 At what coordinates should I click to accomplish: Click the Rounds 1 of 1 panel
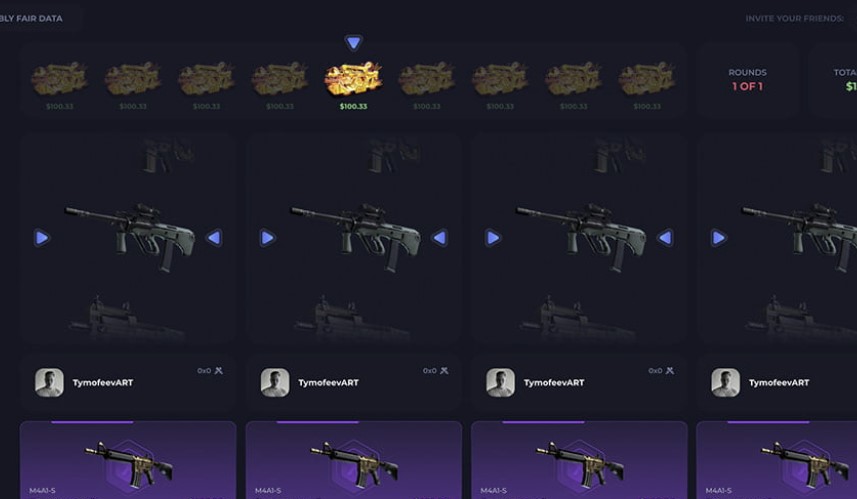[747, 80]
